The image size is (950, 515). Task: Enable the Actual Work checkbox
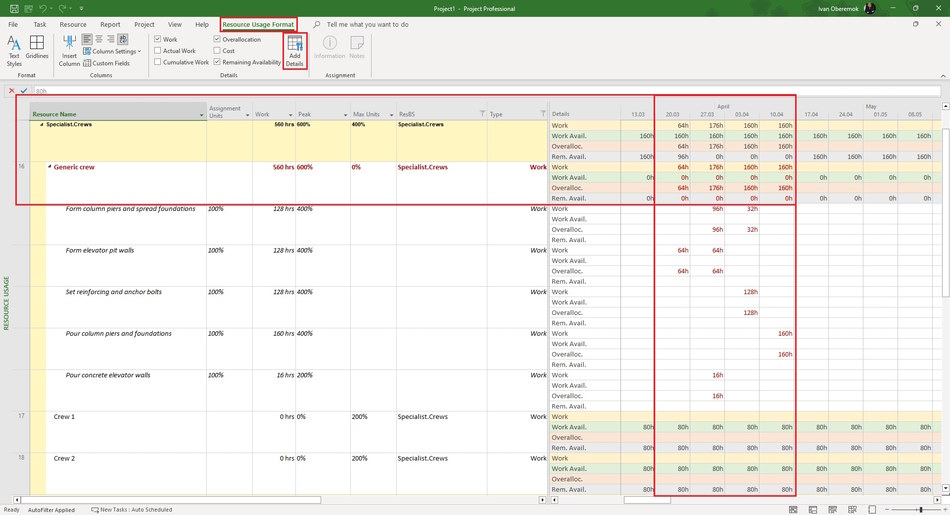(158, 50)
